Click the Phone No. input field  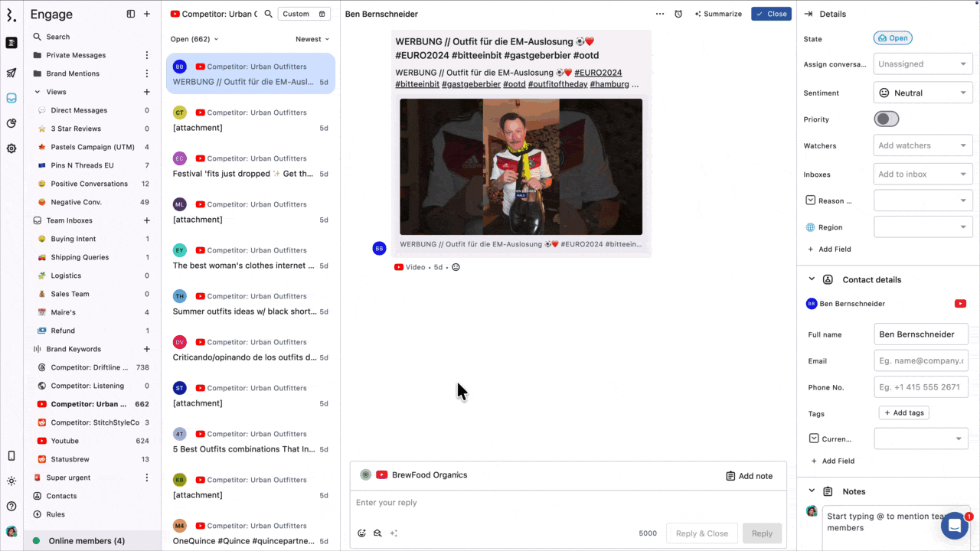tap(921, 387)
